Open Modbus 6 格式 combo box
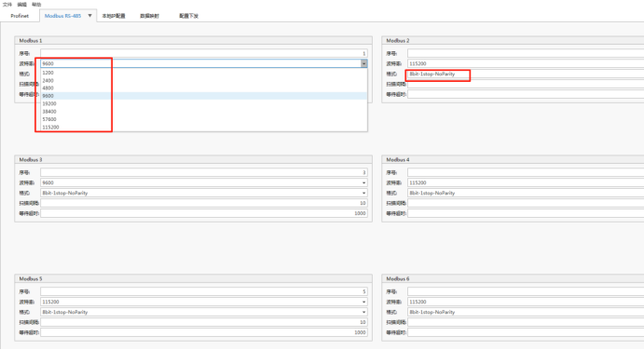 (526, 312)
